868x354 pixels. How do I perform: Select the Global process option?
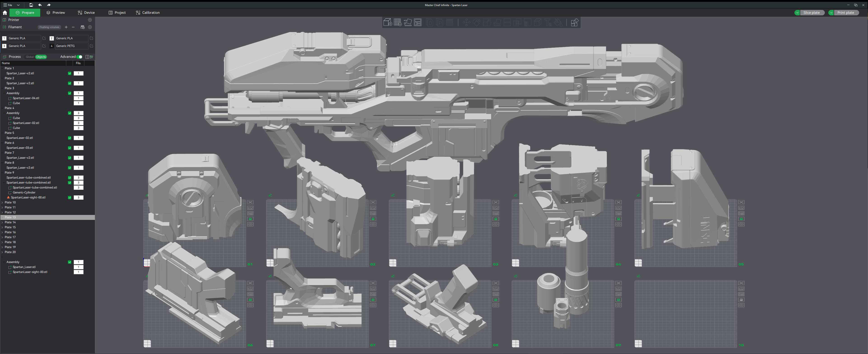click(x=30, y=57)
